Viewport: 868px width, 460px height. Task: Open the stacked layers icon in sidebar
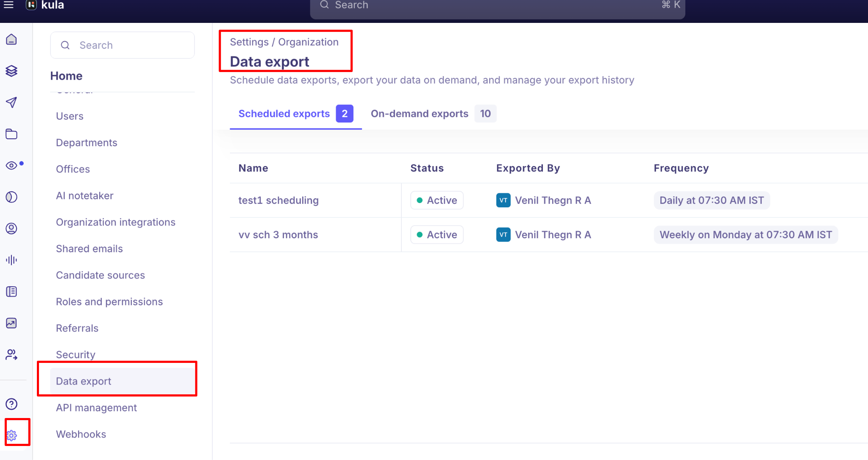click(11, 71)
